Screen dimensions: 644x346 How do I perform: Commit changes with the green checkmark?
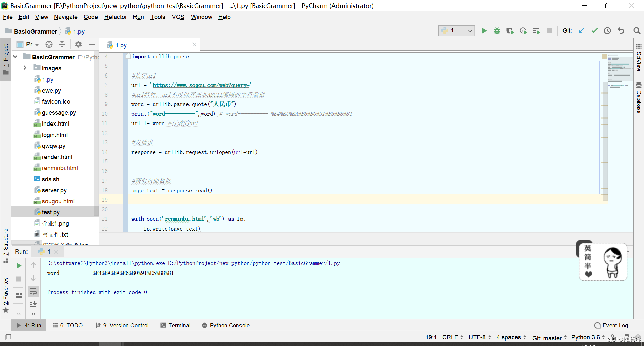pyautogui.click(x=595, y=31)
